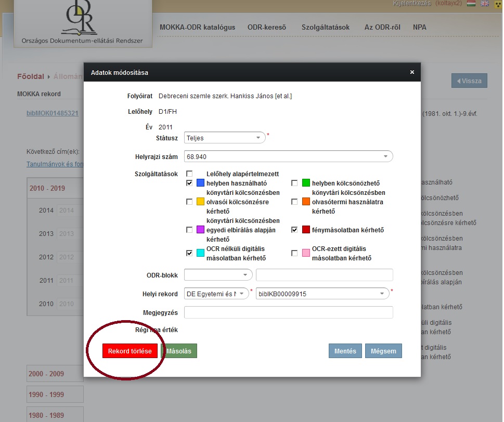Click into the Megjegyzés text field
This screenshot has height=422, width=504.
click(x=288, y=312)
